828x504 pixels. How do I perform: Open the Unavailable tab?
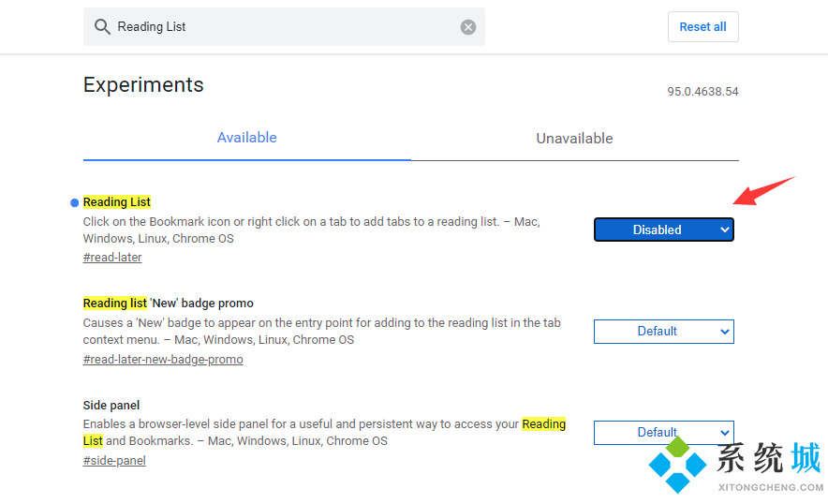click(574, 139)
